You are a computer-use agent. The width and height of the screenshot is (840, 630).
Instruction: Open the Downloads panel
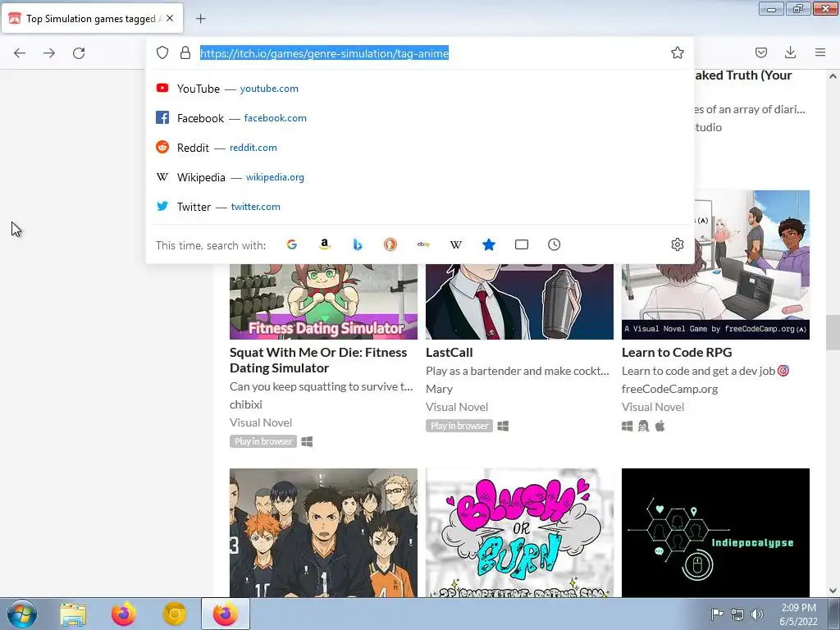[790, 52]
